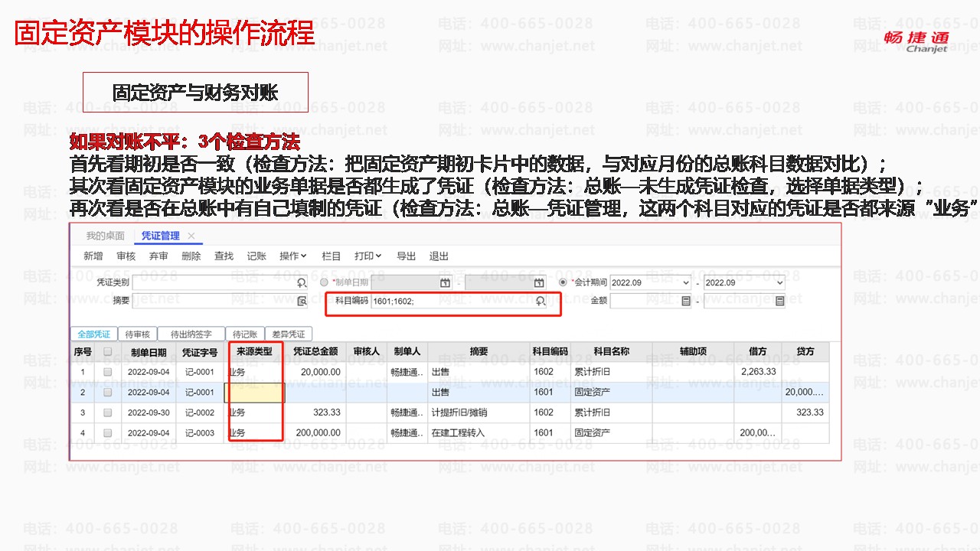Viewport: 980px width, 551px height.
Task: Expand the 操作 dropdown menu
Action: [293, 256]
